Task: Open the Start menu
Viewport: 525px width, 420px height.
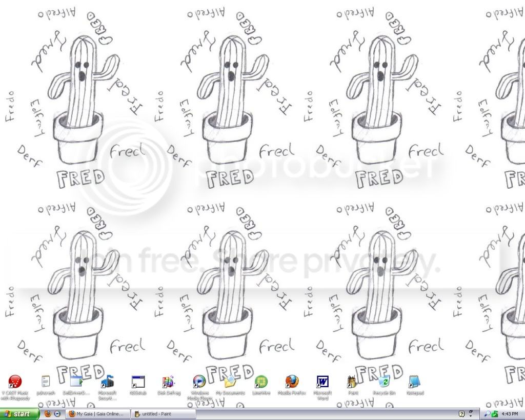Action: 19,414
